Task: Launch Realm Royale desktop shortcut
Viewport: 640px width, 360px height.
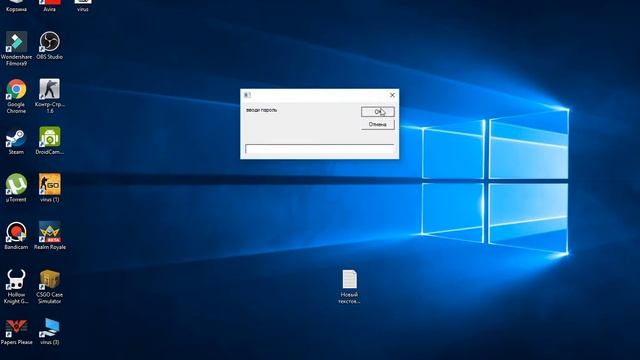Action: pyautogui.click(x=49, y=236)
